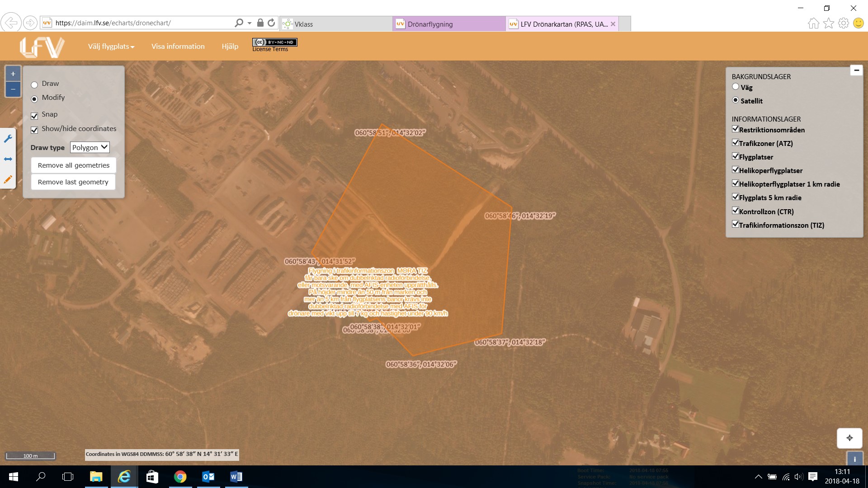Open License Terms link

(270, 49)
